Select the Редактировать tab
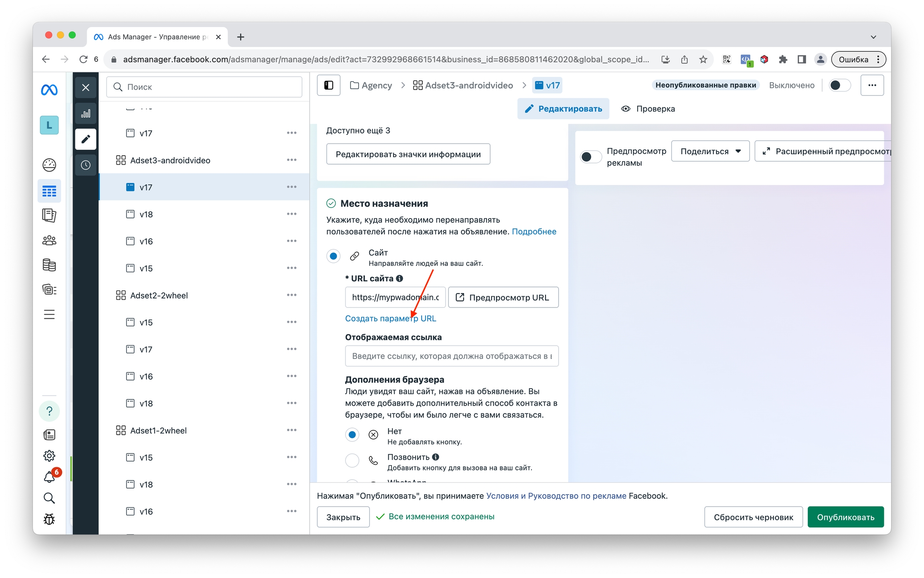Screen dimensions: 924x578 tap(563, 109)
